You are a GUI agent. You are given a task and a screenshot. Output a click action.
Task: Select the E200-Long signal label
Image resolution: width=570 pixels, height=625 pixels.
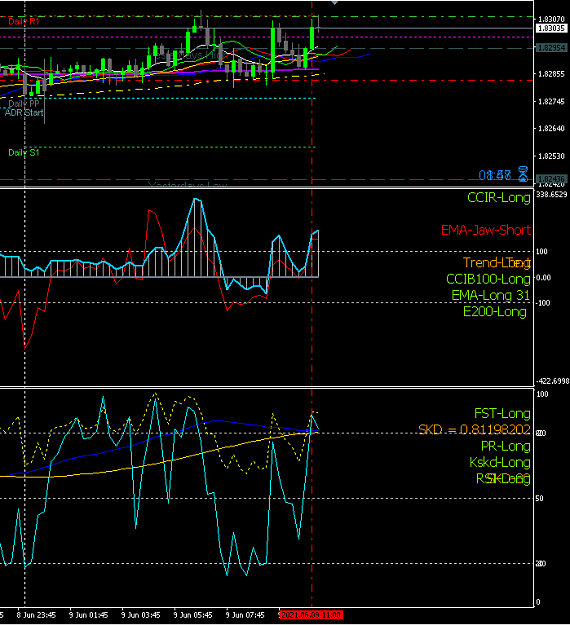point(495,312)
